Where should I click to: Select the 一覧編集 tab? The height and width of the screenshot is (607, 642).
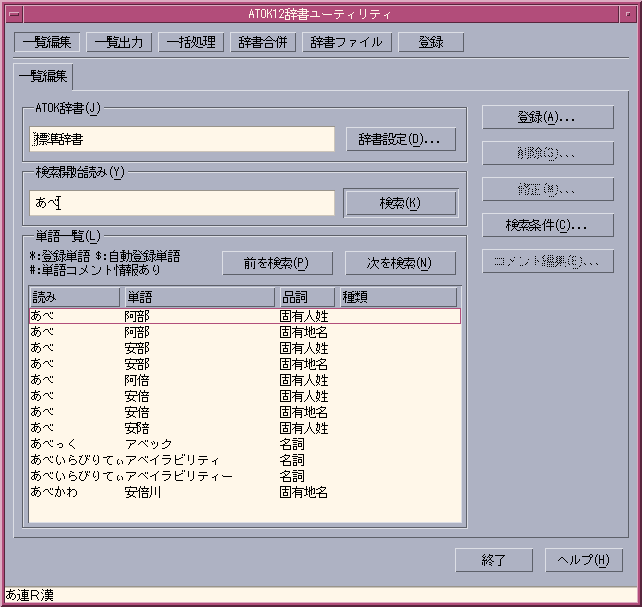point(43,77)
